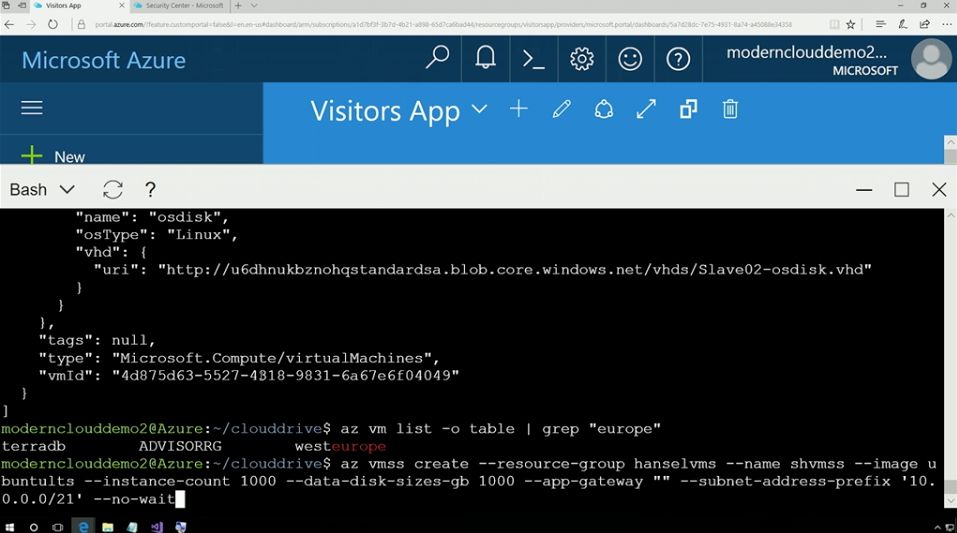This screenshot has width=957, height=533.
Task: Add a new dashboard with plus icon
Action: 519,109
